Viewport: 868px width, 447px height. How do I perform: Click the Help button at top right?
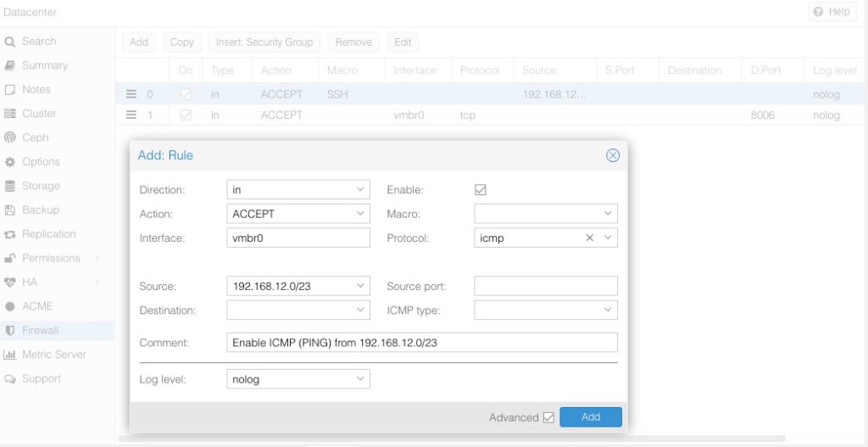tap(832, 12)
